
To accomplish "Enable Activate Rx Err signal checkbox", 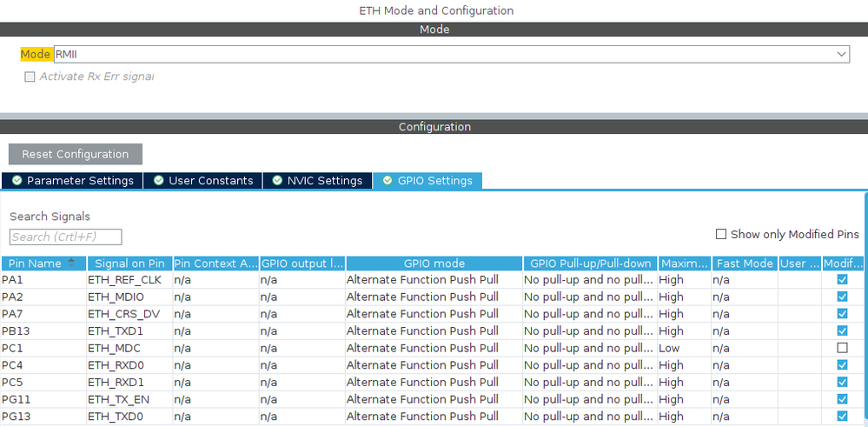I will [30, 77].
